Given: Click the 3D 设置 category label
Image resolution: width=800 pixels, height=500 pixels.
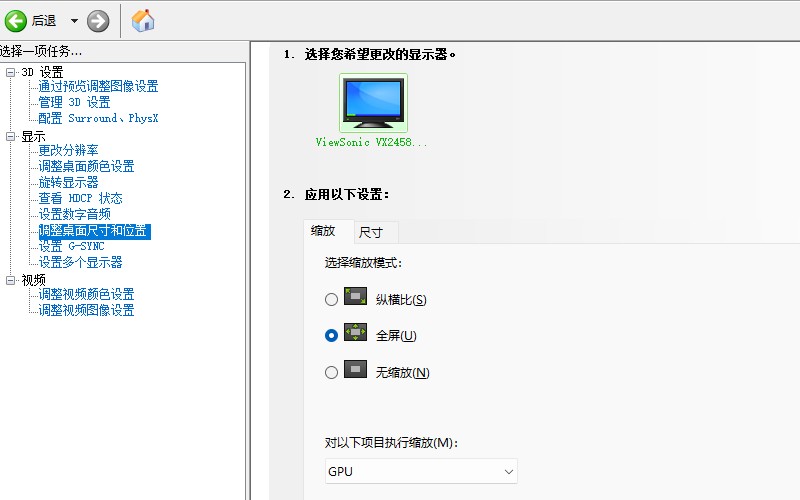Looking at the screenshot, I should pos(42,72).
